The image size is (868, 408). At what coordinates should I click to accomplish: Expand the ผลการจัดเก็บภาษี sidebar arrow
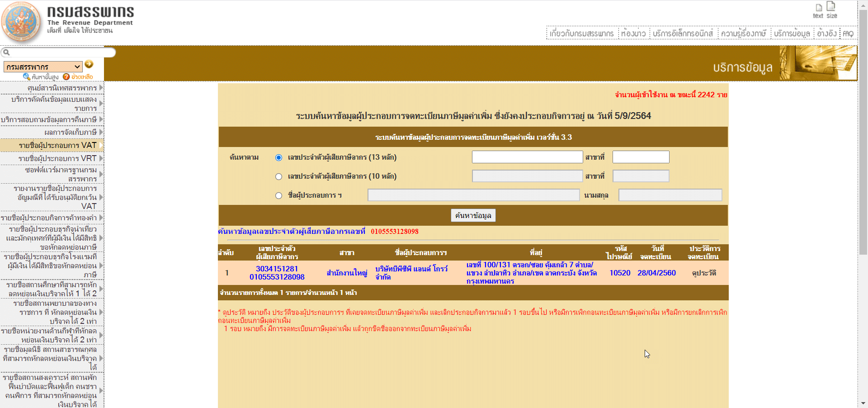click(101, 132)
